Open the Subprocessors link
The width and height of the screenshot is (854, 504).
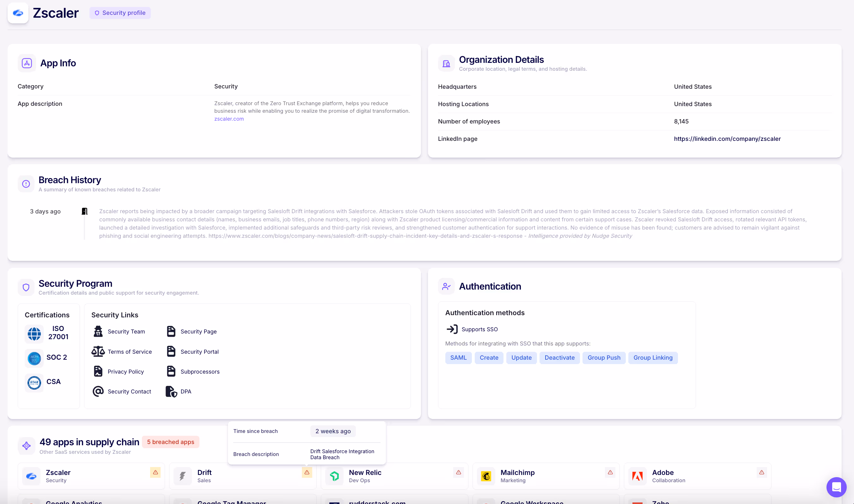200,372
